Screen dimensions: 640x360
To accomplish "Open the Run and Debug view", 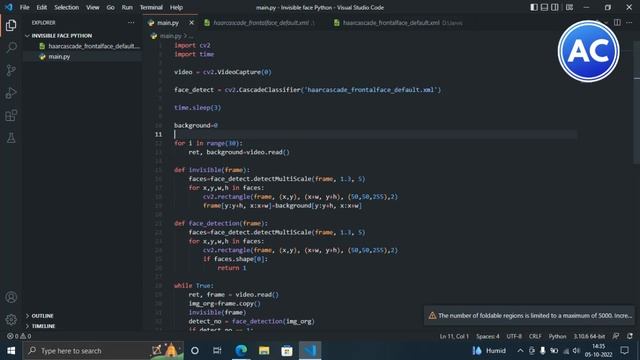I will coord(11,93).
